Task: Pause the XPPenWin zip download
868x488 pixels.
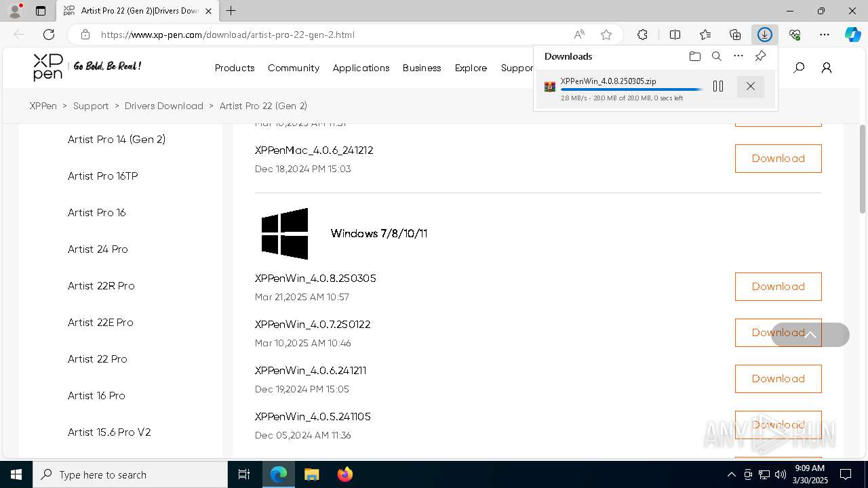Action: 718,86
